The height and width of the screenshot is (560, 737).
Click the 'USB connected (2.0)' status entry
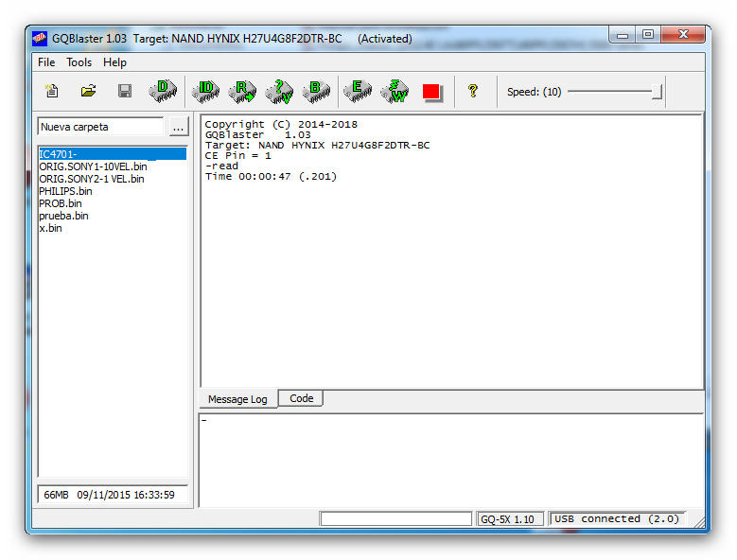617,518
